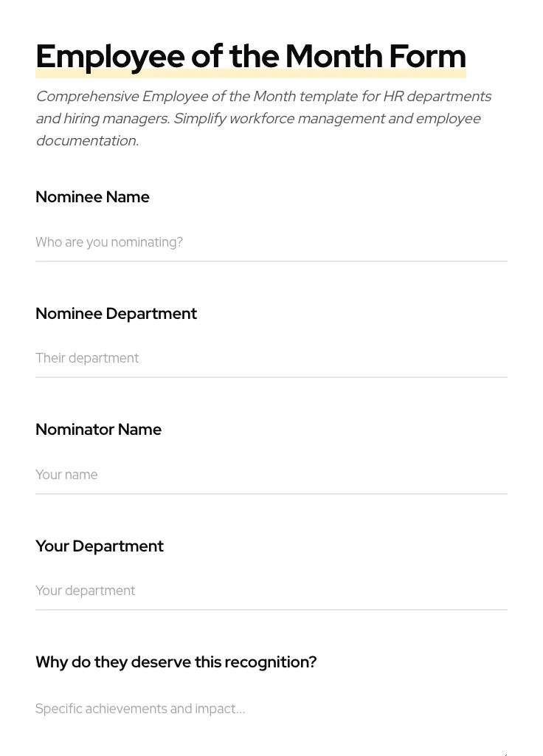This screenshot has height=756, width=543.
Task: Click the underline beneath the nominator name field
Action: point(271,494)
